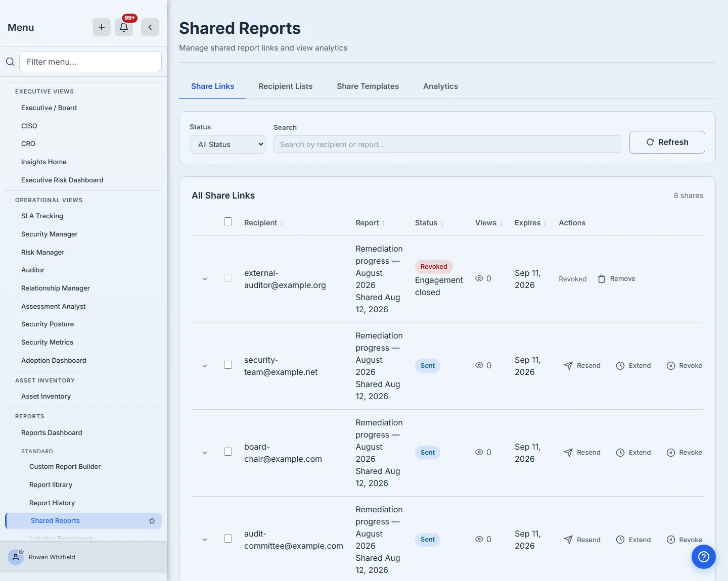The height and width of the screenshot is (581, 728).
Task: Select the audit-committee@example.com row checkbox
Action: click(x=228, y=539)
